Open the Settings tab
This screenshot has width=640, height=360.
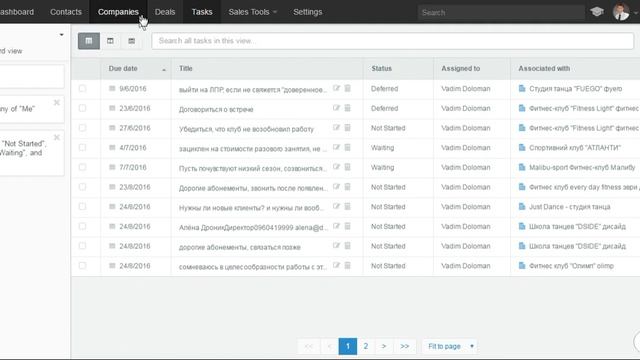coord(308,12)
